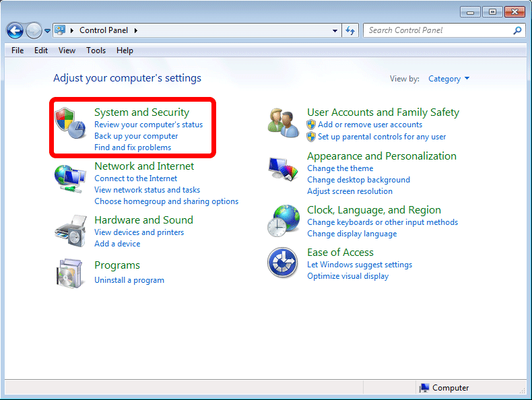
Task: Open Ease of Access category
Action: pyautogui.click(x=340, y=253)
